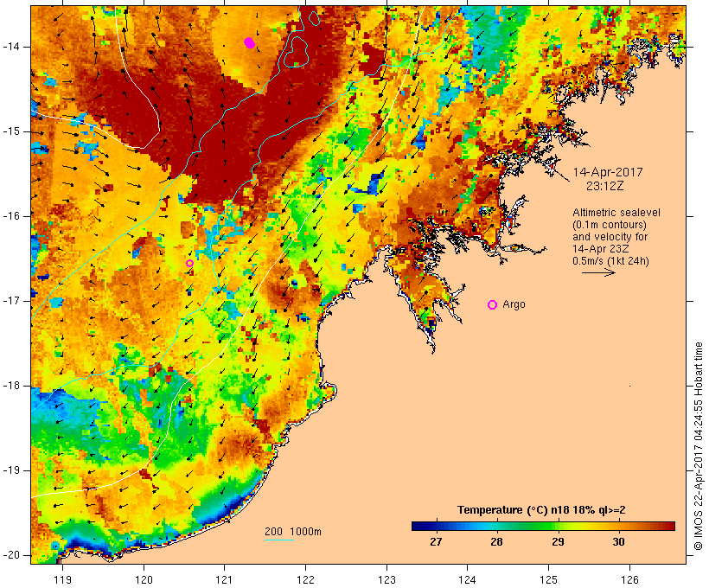Click the latitude axis label '-20'

(11, 555)
